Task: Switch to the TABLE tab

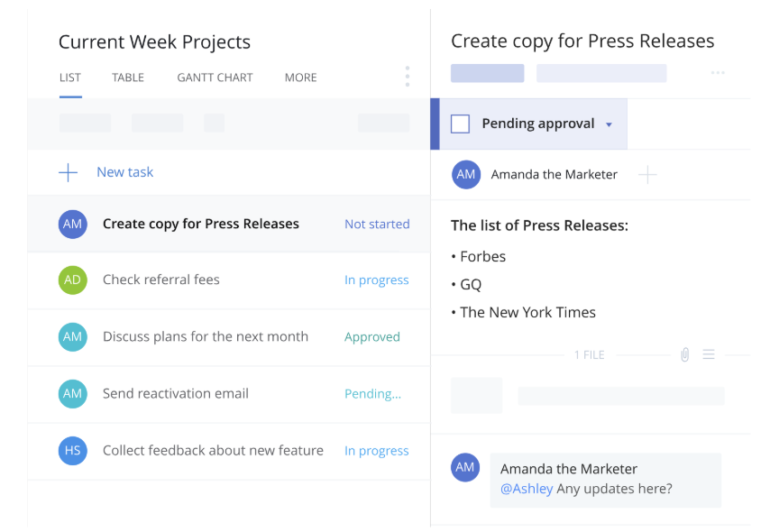Action: tap(128, 78)
